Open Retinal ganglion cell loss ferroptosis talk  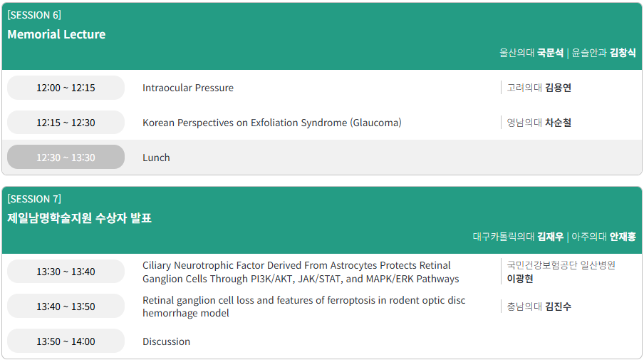[303, 307]
